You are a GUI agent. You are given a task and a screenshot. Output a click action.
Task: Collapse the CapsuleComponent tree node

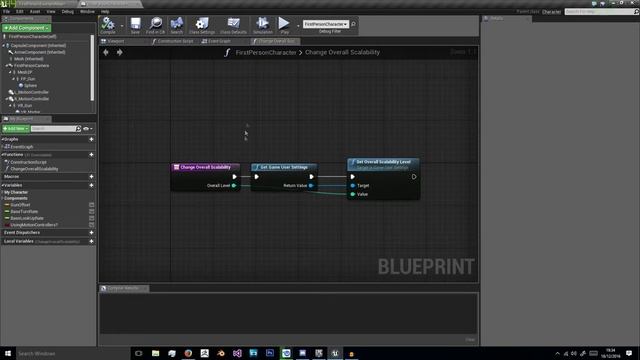click(x=4, y=46)
